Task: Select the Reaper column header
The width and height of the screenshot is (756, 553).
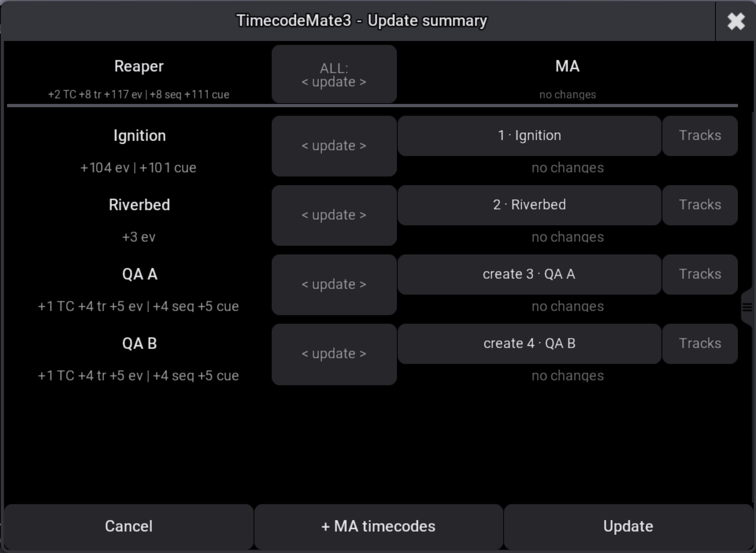Action: pyautogui.click(x=139, y=66)
